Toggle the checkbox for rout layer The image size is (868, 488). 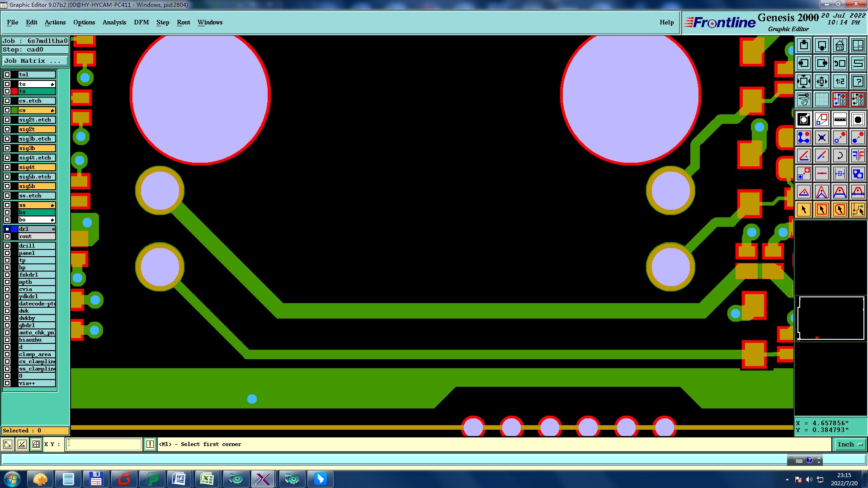7,236
